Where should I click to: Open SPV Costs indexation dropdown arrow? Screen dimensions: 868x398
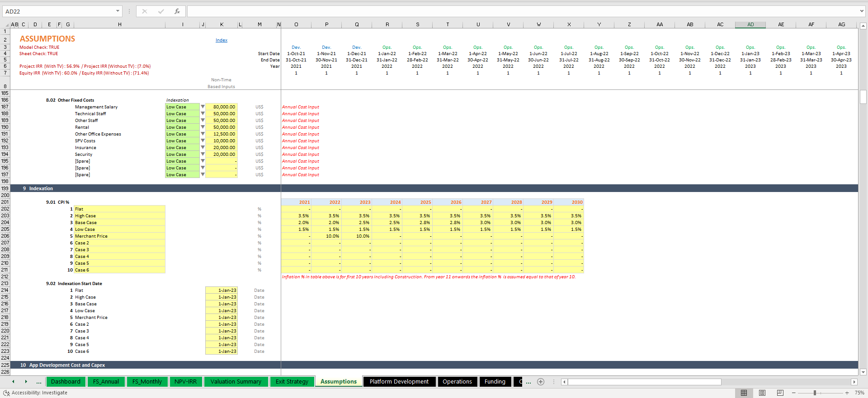(203, 141)
